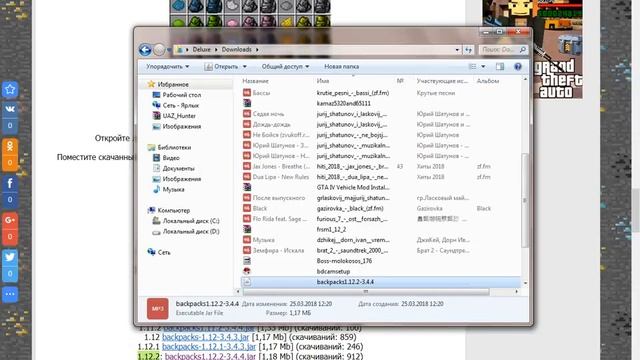Screen dimensions: 640x360
Task: Click the vertical scrollbar of file list
Action: (525, 200)
